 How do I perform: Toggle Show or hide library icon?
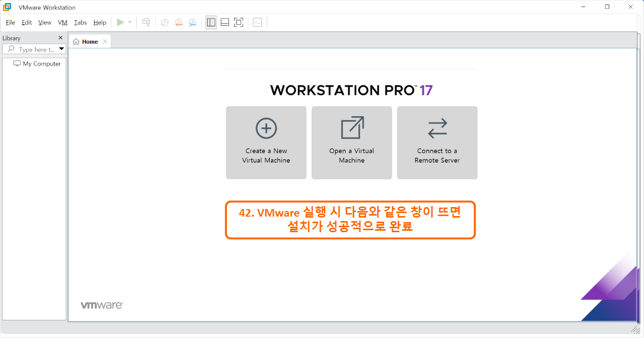[211, 22]
